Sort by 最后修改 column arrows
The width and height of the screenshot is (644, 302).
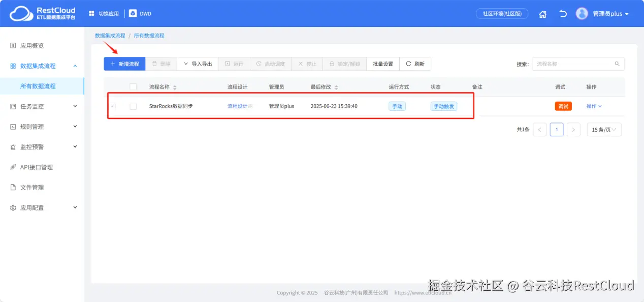click(x=336, y=87)
